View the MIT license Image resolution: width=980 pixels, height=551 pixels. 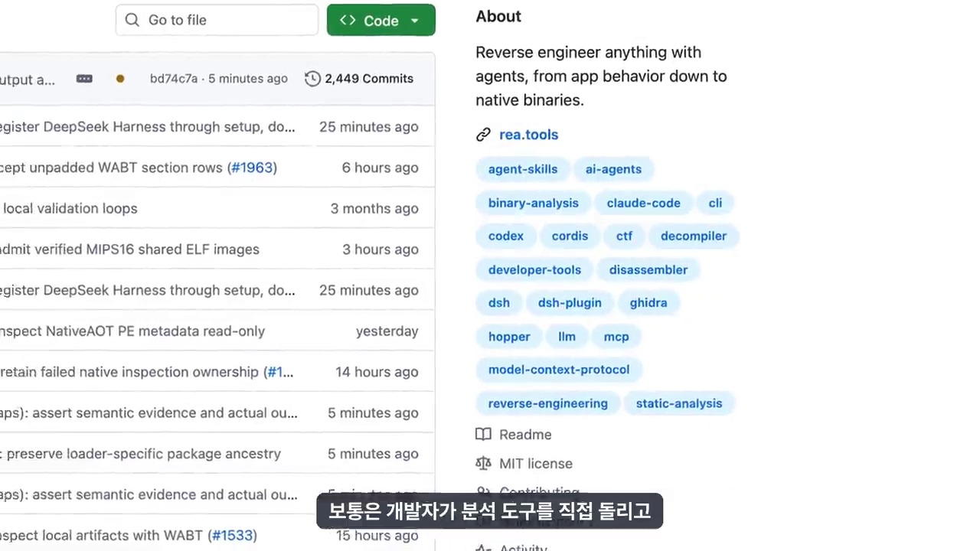click(x=524, y=464)
